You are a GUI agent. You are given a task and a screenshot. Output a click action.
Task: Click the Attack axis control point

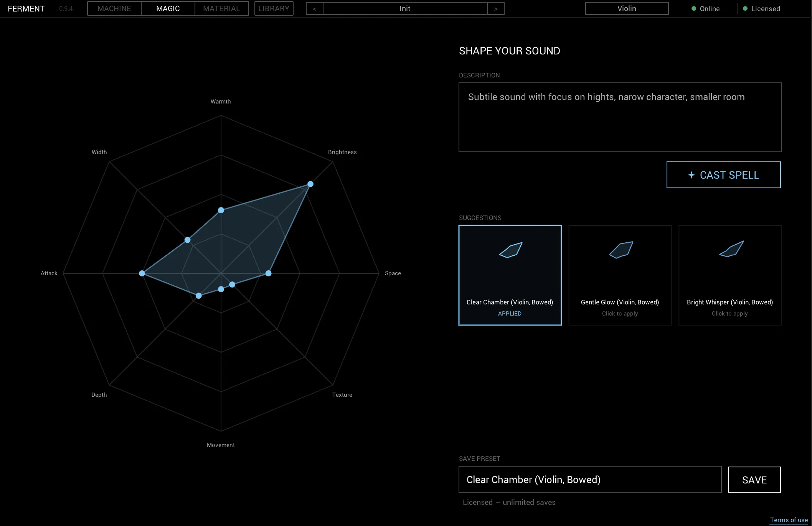(x=142, y=273)
